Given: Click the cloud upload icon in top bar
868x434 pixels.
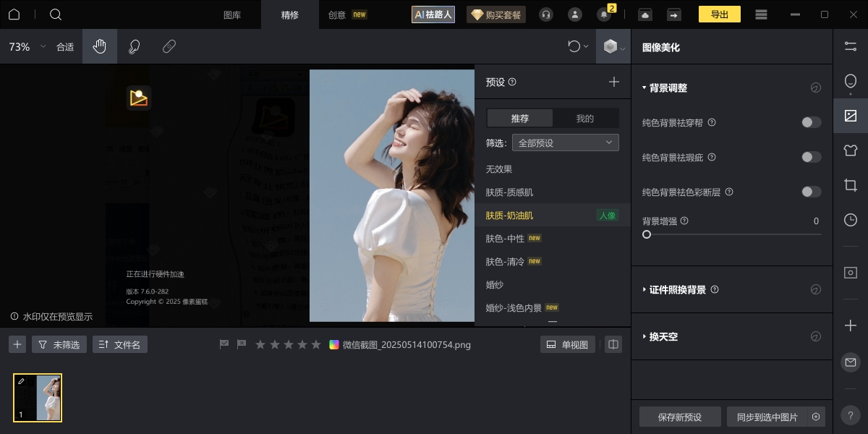Looking at the screenshot, I should point(644,14).
